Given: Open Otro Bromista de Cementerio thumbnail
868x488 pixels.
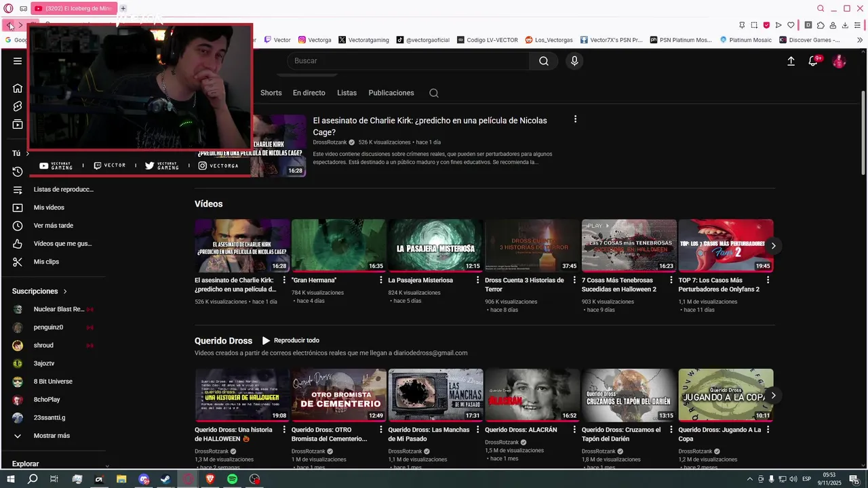Looking at the screenshot, I should coord(338,395).
